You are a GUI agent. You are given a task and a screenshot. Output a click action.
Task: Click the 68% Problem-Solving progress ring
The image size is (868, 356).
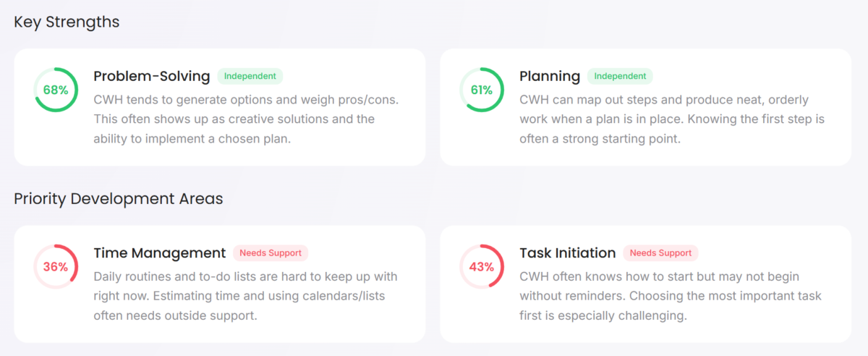56,90
